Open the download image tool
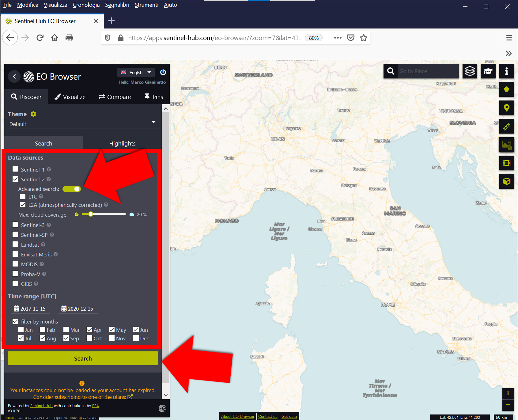This screenshot has width=518, height=420. [x=507, y=145]
